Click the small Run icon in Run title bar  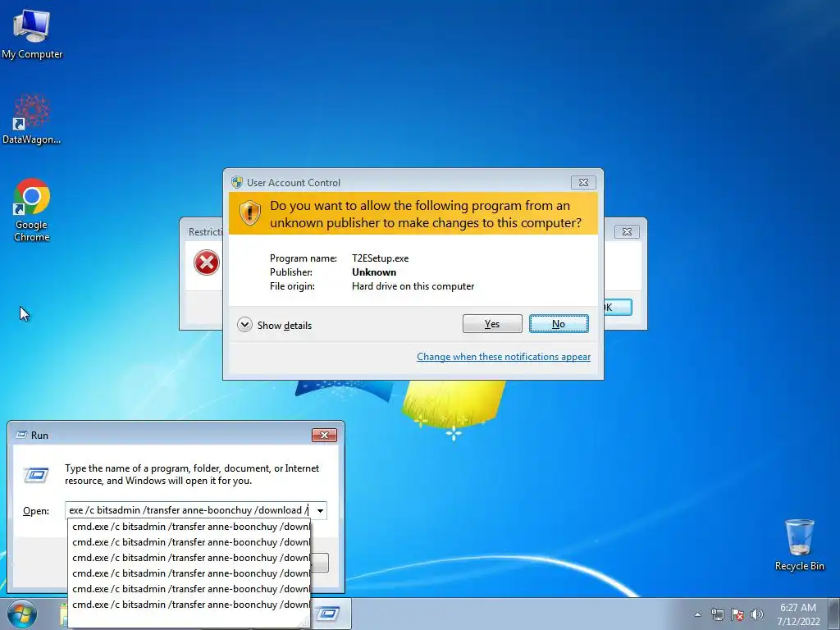[21, 435]
